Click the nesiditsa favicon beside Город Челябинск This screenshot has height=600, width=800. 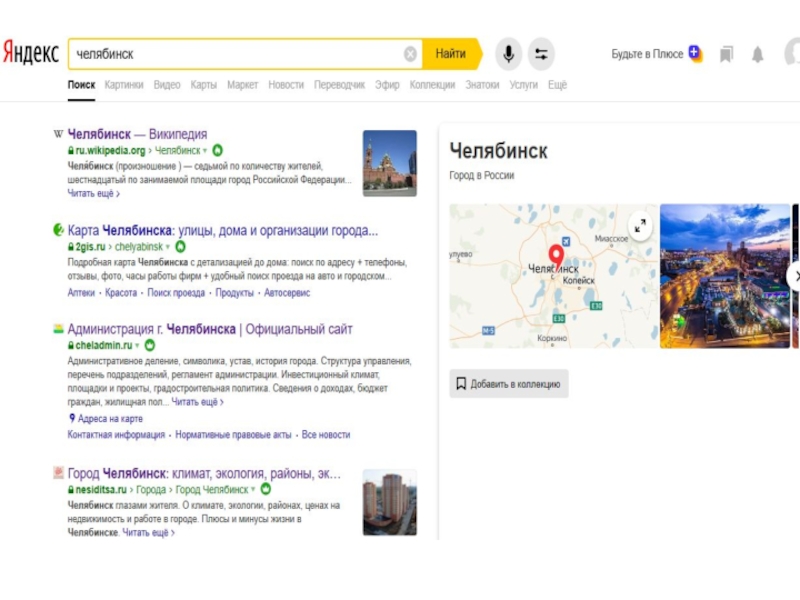(58, 473)
